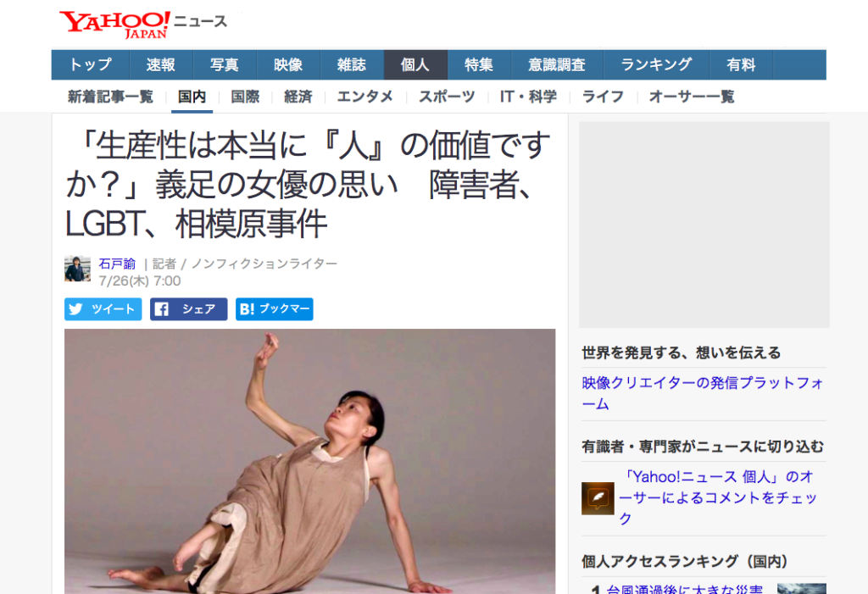Viewport: 868px width, 594px height.
Task: Select the 国際 category in sub-navigation
Action: tap(245, 97)
